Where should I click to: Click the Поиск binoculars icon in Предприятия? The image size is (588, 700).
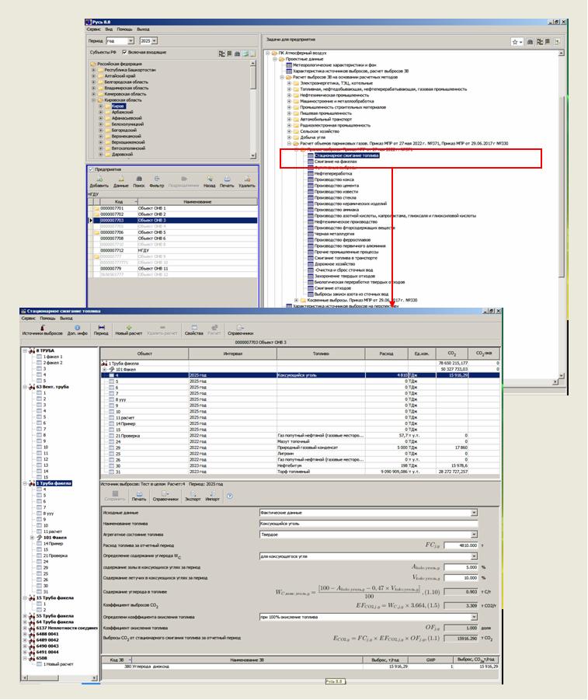pos(138,182)
